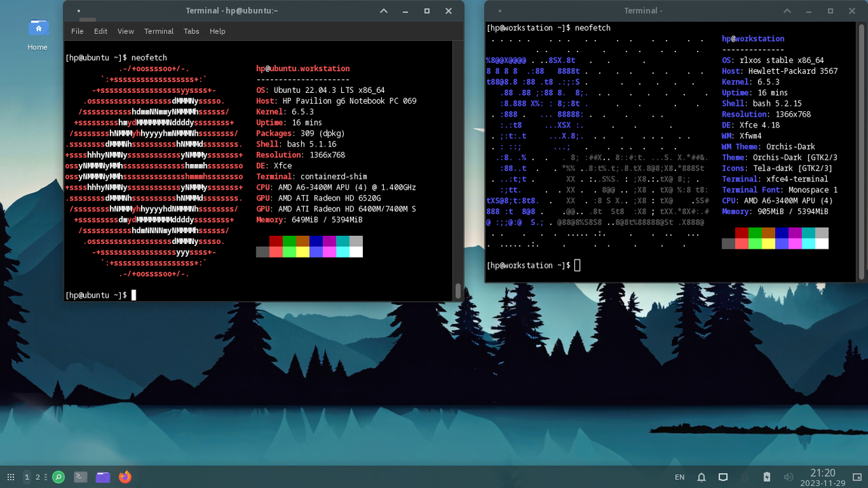Click 'Host: Hewlett-Packard 3567' line
The image size is (868, 488).
tap(780, 71)
